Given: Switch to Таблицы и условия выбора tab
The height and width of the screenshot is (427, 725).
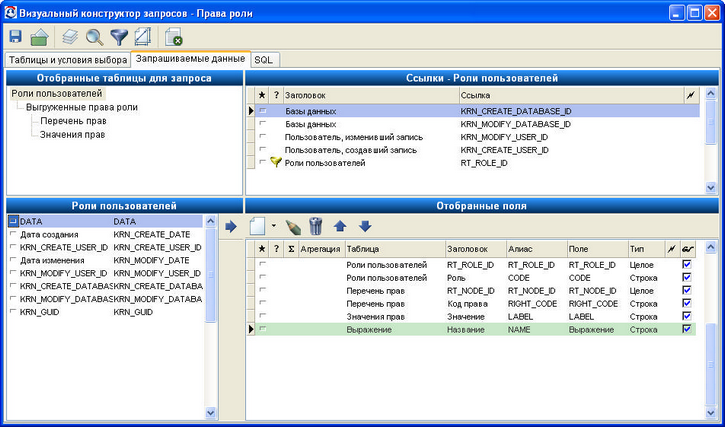Looking at the screenshot, I should [68, 60].
